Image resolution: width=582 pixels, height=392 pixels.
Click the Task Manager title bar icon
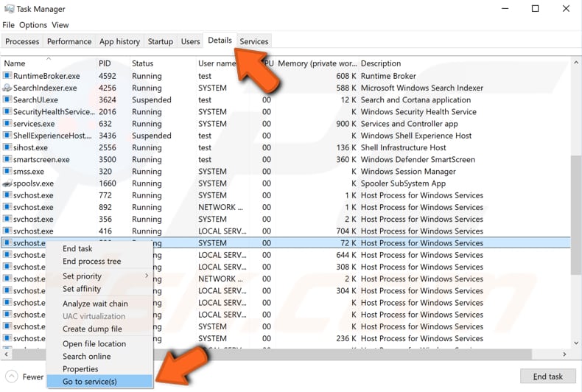(x=9, y=8)
